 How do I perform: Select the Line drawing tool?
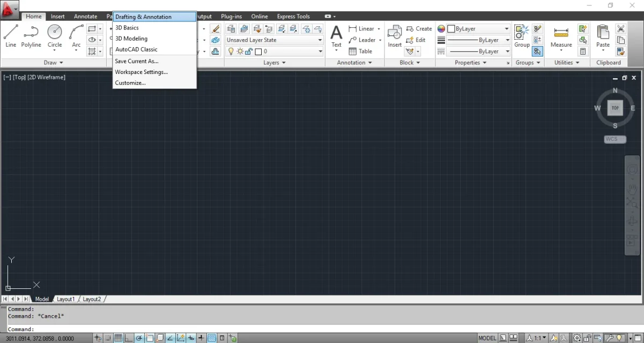point(11,36)
